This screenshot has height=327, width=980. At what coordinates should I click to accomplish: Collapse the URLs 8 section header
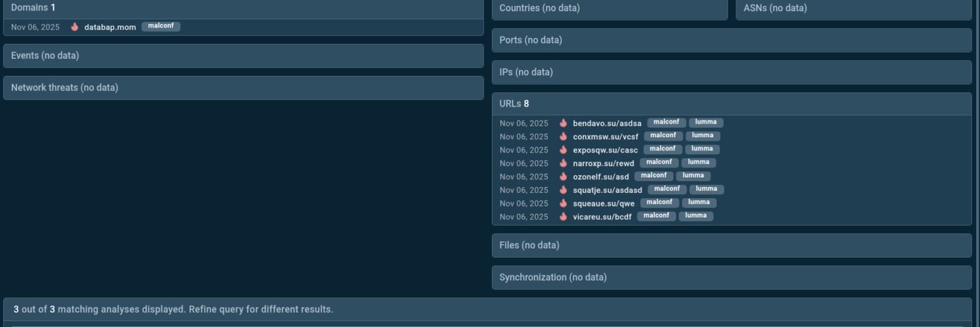point(731,103)
